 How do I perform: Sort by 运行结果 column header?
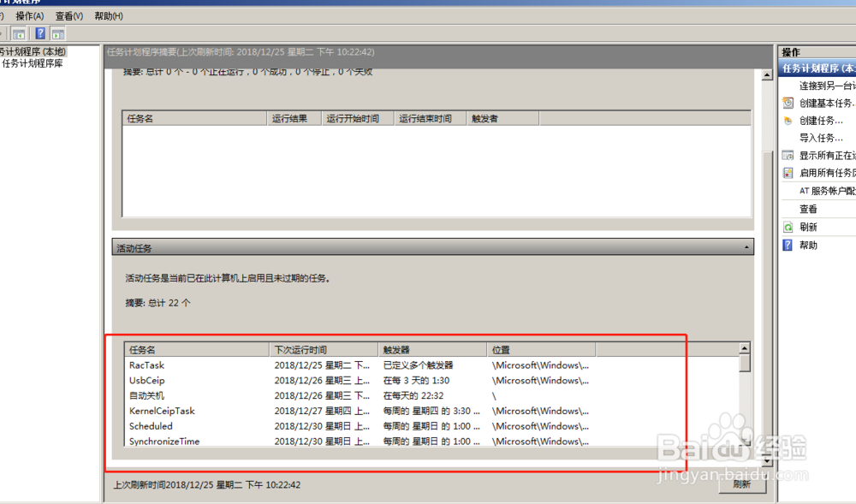click(x=294, y=118)
